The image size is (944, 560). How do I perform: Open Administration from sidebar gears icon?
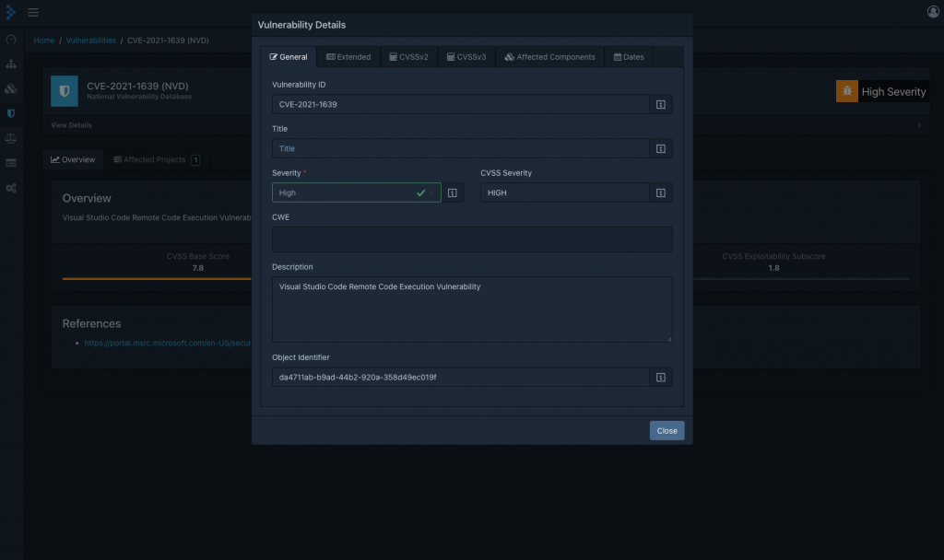click(11, 188)
